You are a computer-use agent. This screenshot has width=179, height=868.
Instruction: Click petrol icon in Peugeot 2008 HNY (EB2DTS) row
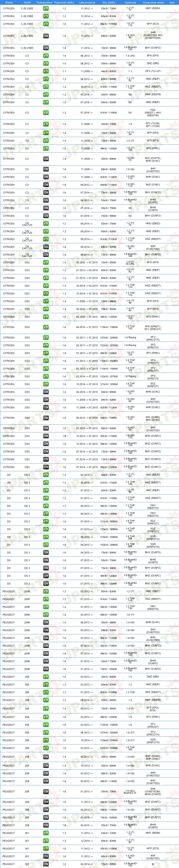coord(46,607)
